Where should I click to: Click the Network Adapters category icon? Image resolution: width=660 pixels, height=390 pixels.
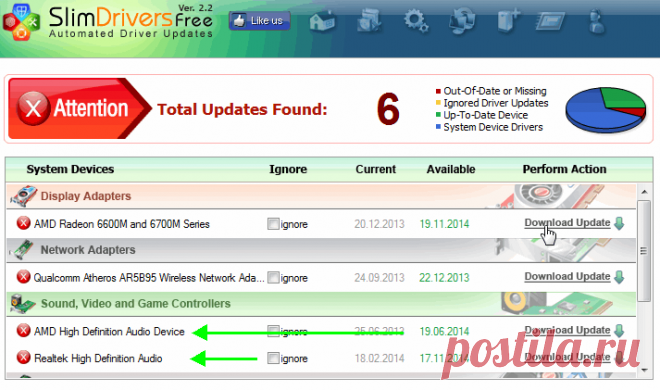(22, 250)
